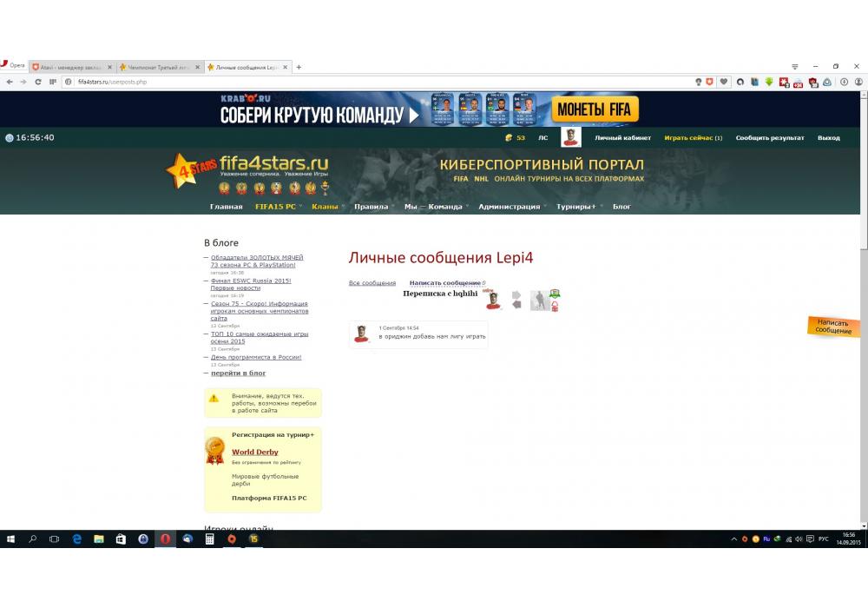
Task: Click the green download arrow extension
Action: [769, 82]
